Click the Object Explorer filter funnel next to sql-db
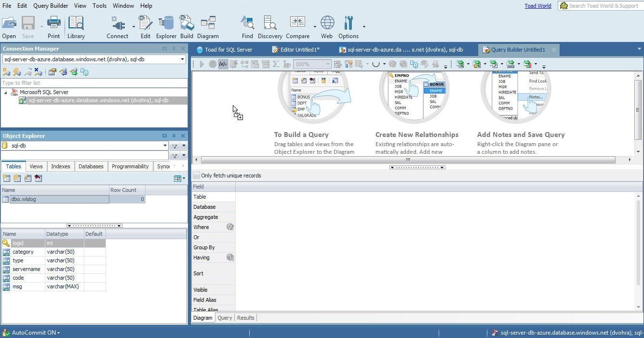Image resolution: width=644 pixels, height=338 pixels. [174, 146]
